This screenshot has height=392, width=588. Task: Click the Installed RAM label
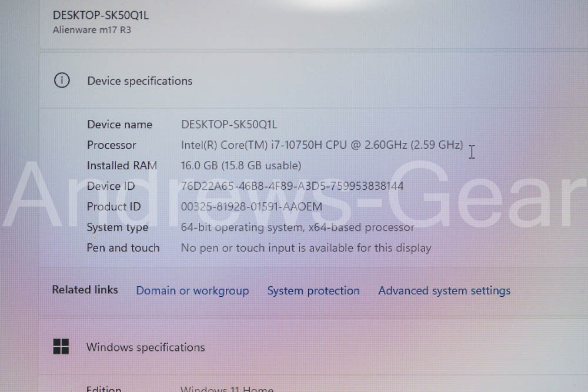click(x=122, y=166)
